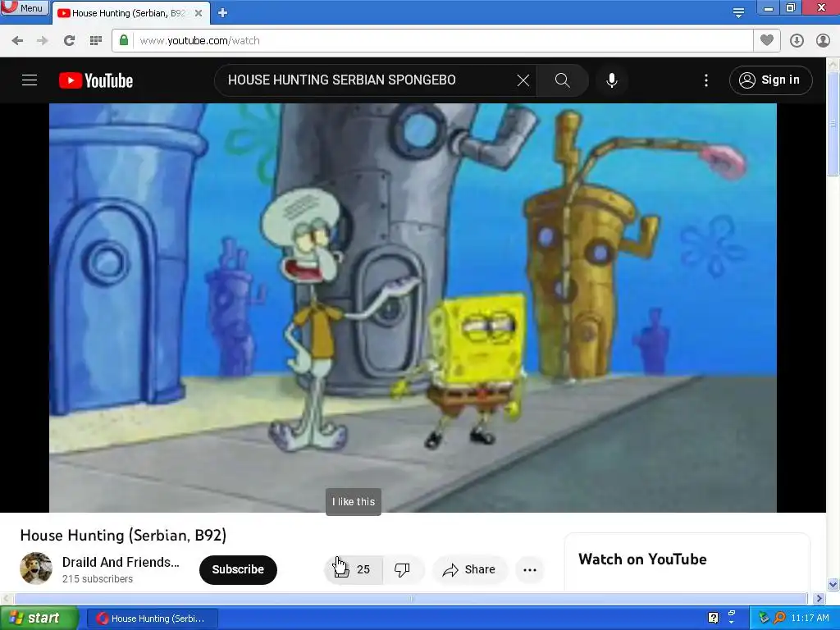Click the help question tray icon

point(713,618)
